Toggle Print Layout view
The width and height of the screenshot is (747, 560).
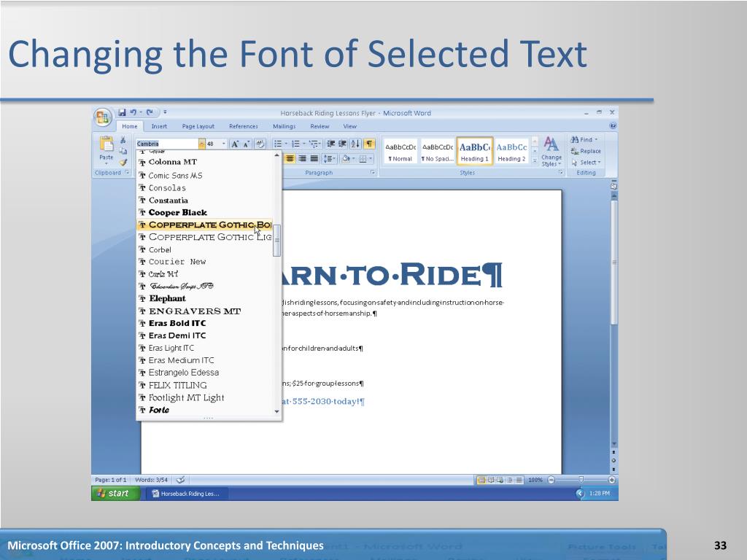pyautogui.click(x=481, y=480)
